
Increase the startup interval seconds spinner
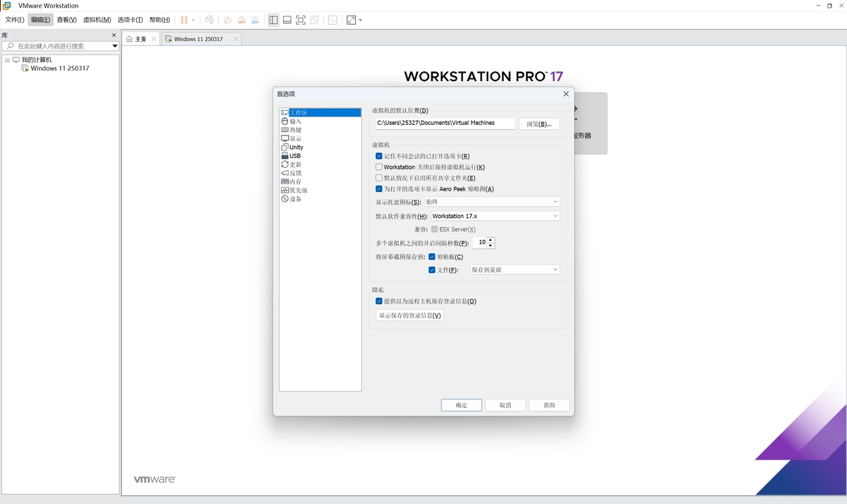coord(491,239)
